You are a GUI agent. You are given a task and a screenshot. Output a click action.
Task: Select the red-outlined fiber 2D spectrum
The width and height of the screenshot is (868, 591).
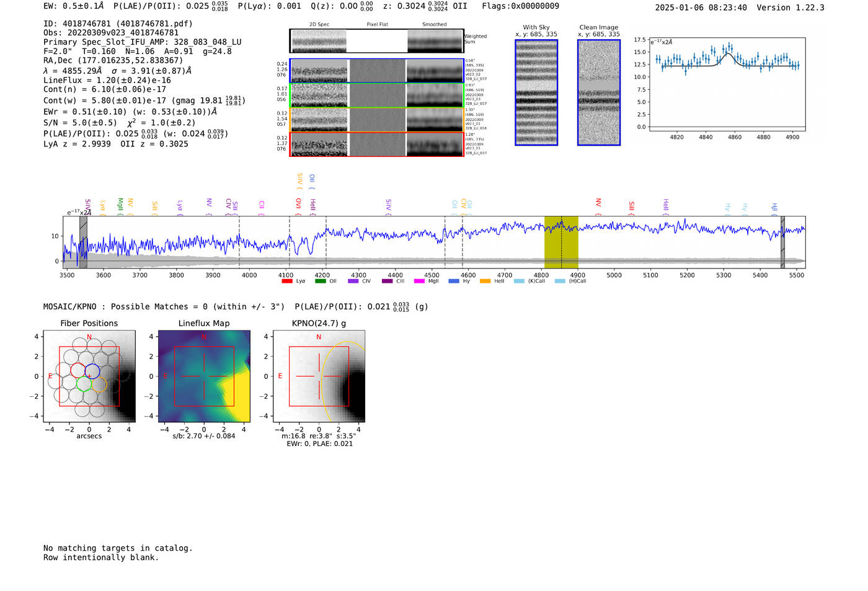point(376,144)
